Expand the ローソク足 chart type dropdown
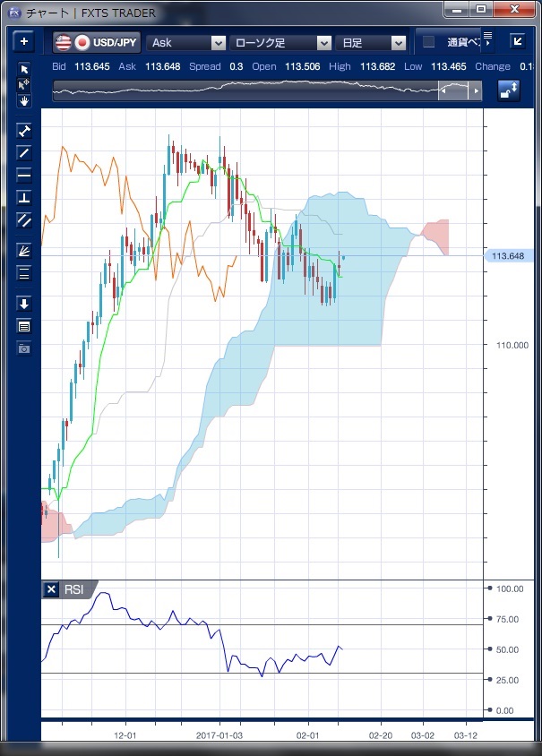 [281, 43]
